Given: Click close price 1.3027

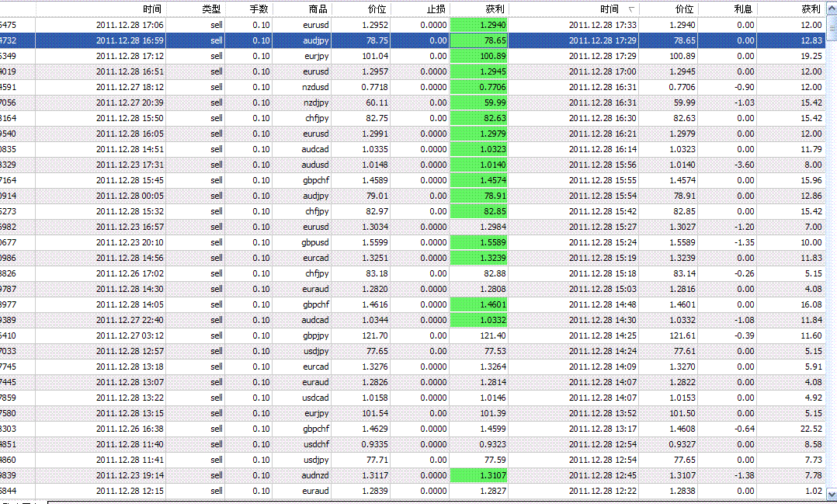Looking at the screenshot, I should coord(682,227).
